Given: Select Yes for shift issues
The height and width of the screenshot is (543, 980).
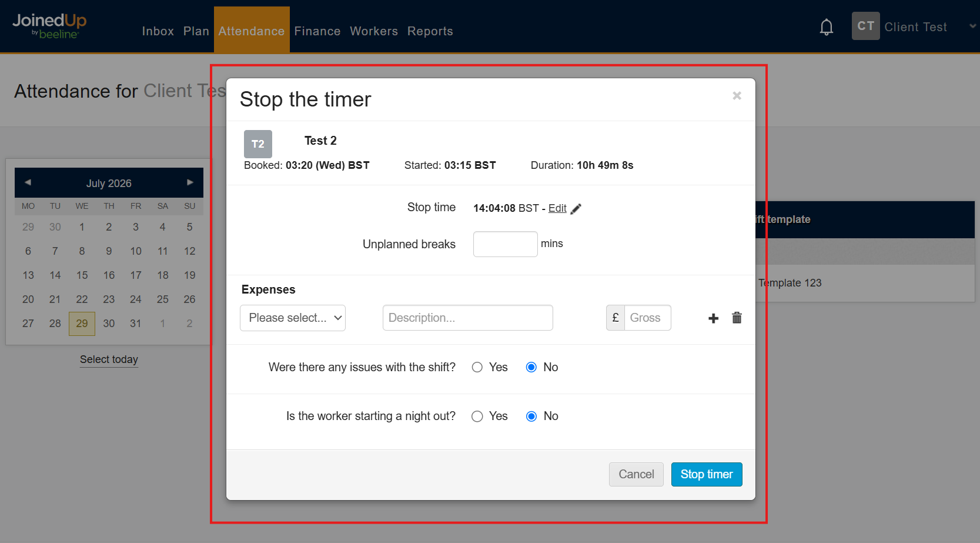Looking at the screenshot, I should [477, 367].
